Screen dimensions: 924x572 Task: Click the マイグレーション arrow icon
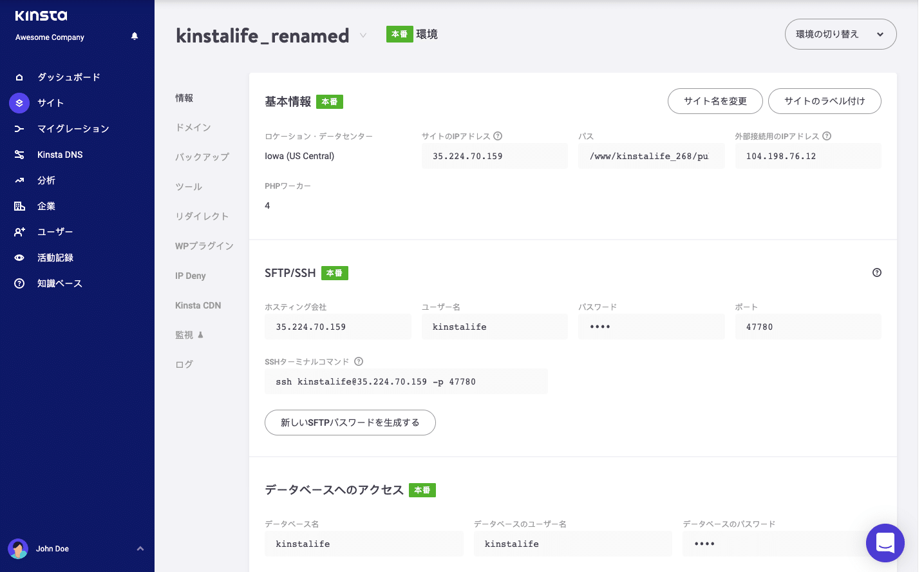tap(19, 129)
